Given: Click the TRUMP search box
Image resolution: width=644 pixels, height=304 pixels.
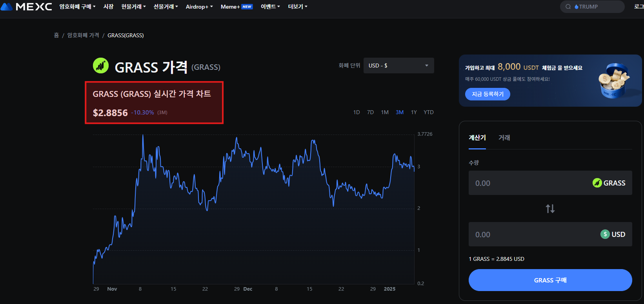Looking at the screenshot, I should [x=592, y=7].
